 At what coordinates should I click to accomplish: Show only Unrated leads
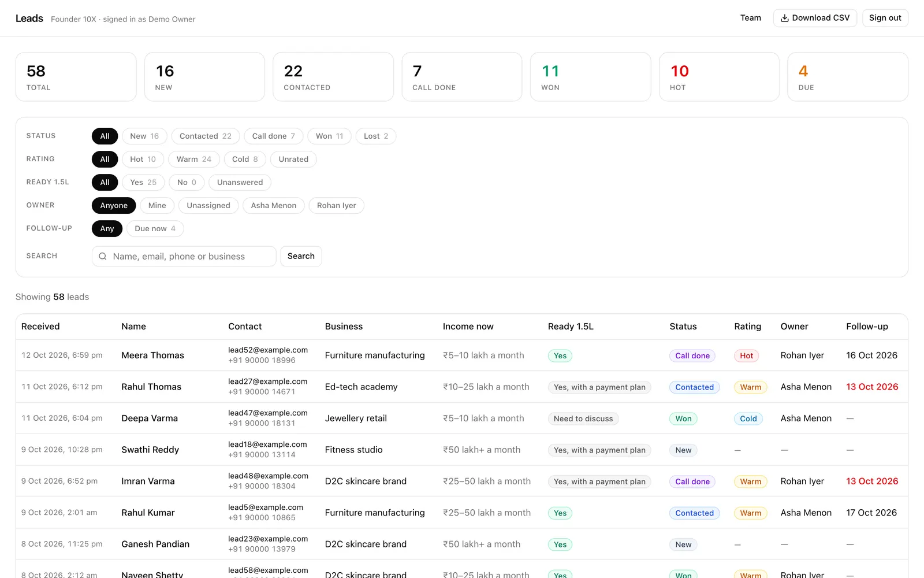293,159
